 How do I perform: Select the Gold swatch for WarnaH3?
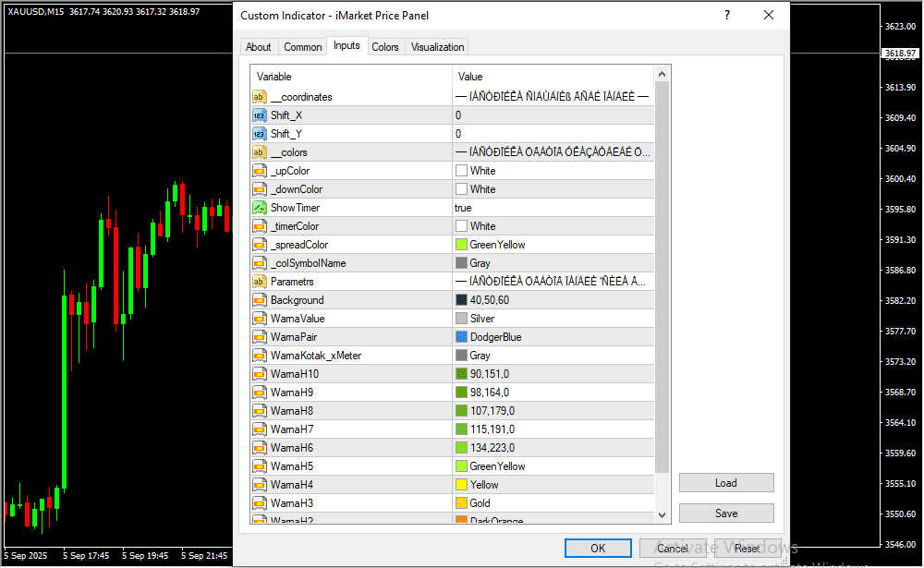461,503
